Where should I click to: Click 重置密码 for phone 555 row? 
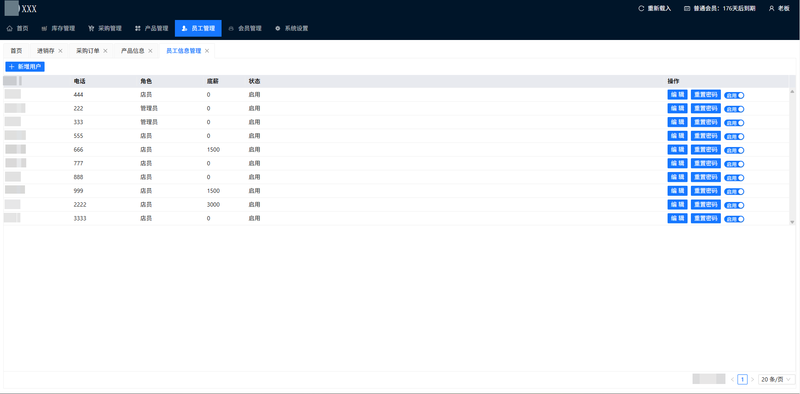[x=706, y=136]
